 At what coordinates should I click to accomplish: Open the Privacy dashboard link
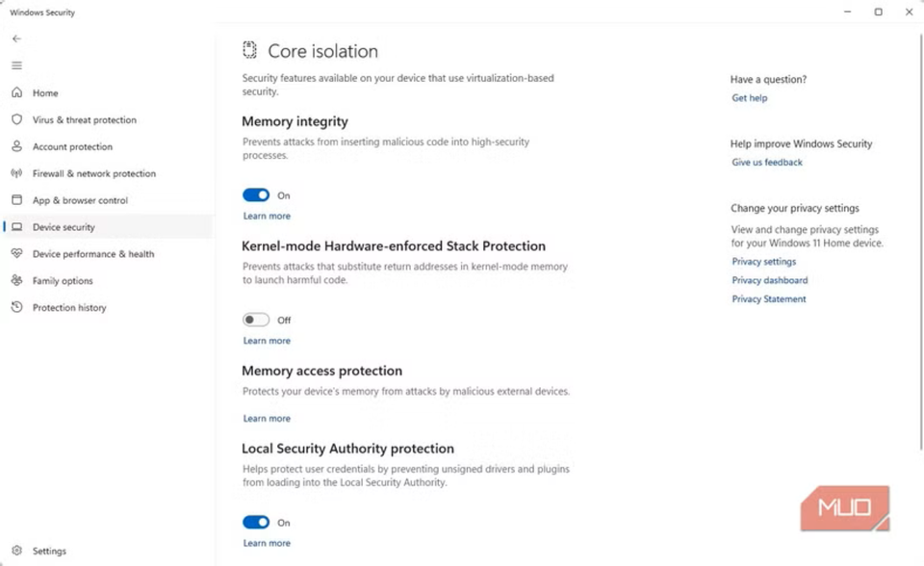769,280
